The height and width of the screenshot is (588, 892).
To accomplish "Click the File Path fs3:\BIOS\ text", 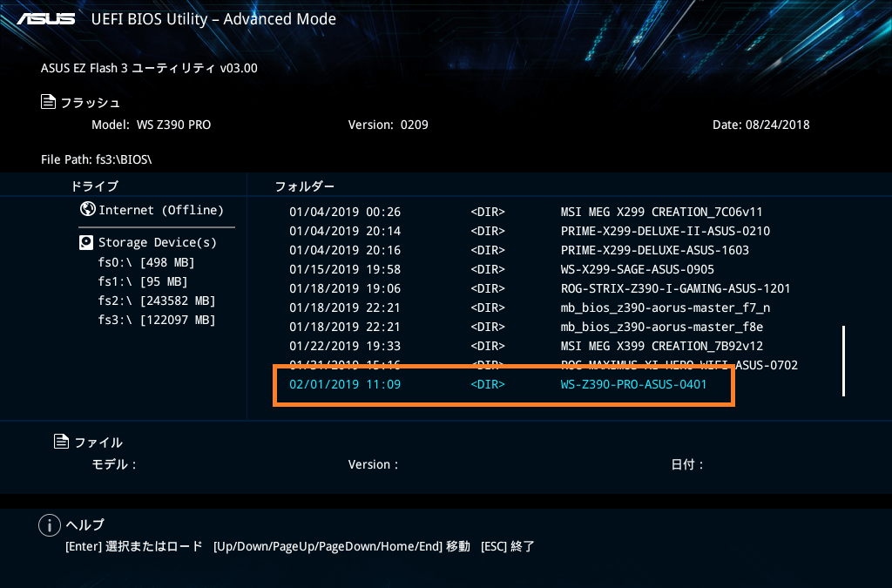I will (96, 159).
